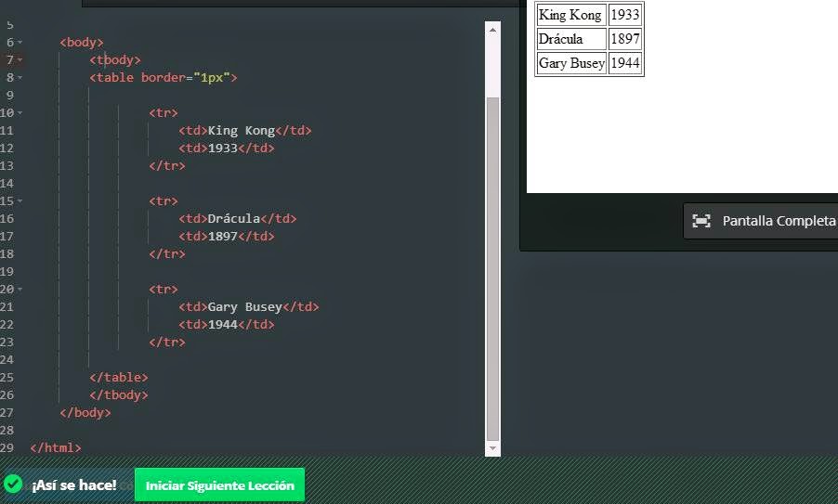
Task: Place cursor in Drácula td code line
Action: [x=237, y=218]
